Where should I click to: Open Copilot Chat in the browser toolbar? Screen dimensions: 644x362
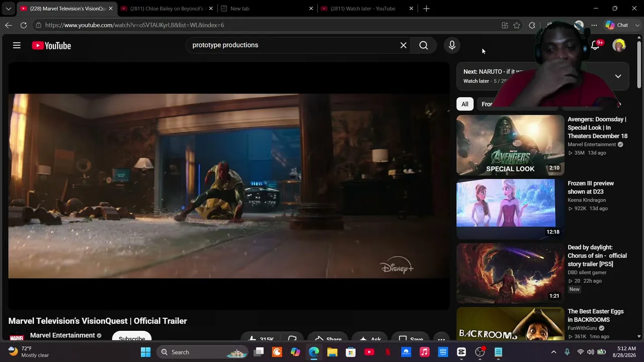pyautogui.click(x=617, y=25)
